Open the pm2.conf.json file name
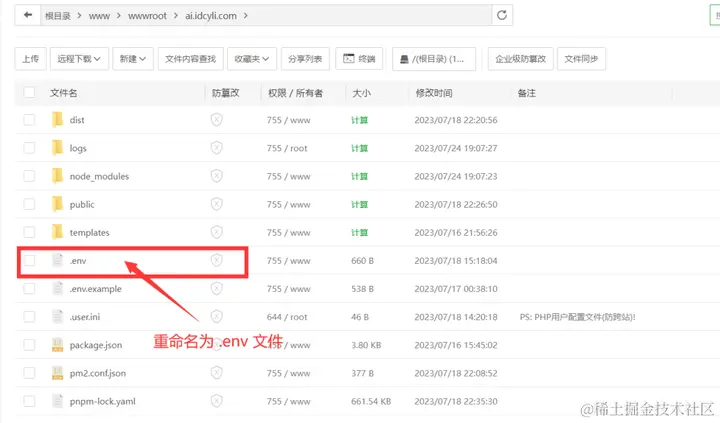Viewport: 720px width, 423px height. click(x=98, y=373)
